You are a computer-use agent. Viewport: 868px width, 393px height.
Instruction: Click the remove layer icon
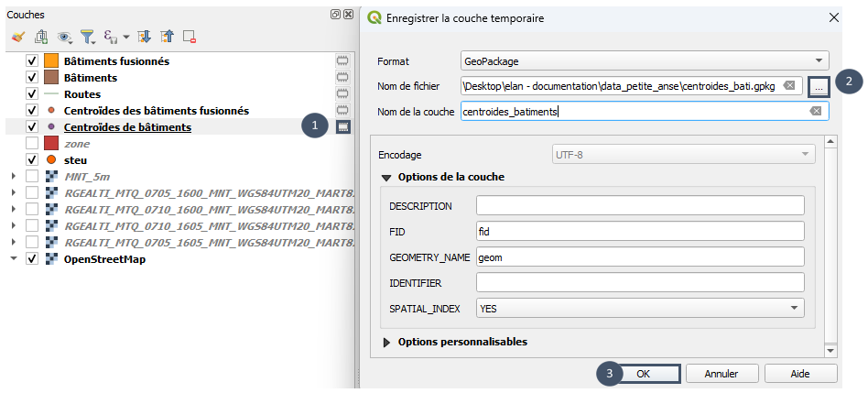tap(190, 37)
